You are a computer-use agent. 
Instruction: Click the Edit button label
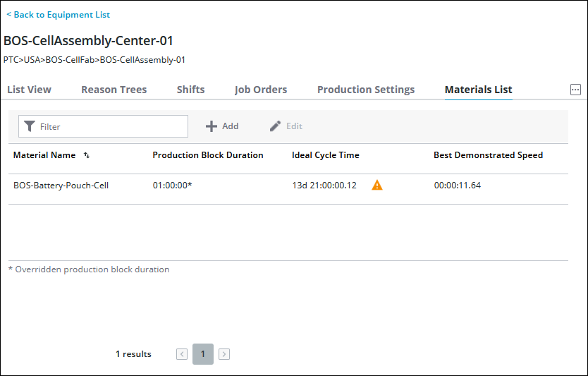click(295, 126)
